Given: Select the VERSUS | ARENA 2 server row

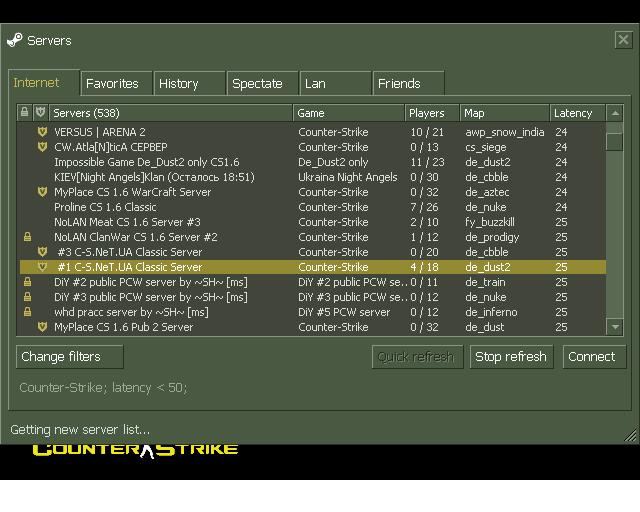Looking at the screenshot, I should [x=313, y=132].
